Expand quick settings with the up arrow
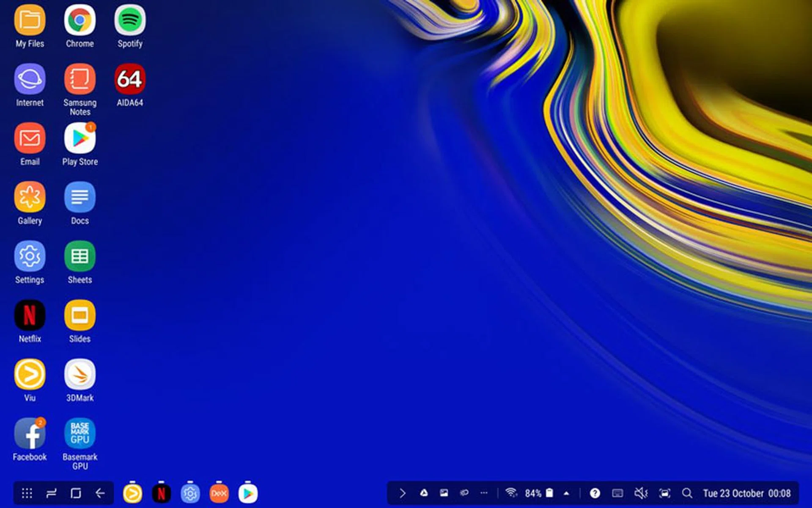This screenshot has height=508, width=812. [566, 493]
